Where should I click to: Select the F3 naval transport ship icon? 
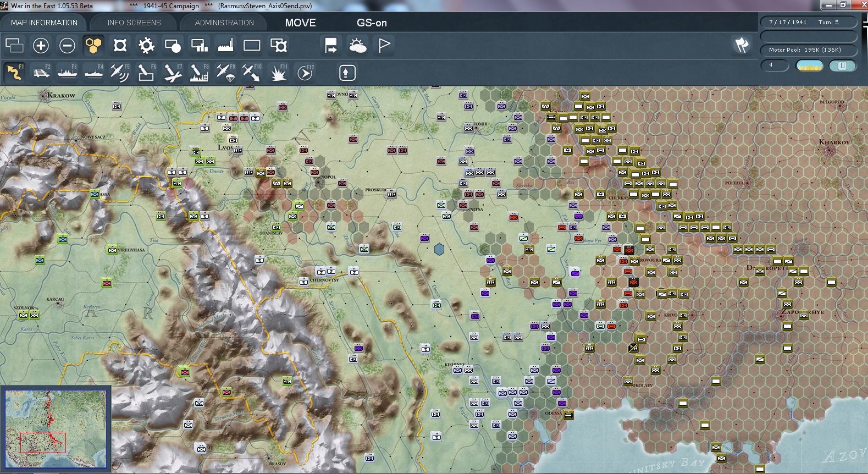(x=67, y=73)
